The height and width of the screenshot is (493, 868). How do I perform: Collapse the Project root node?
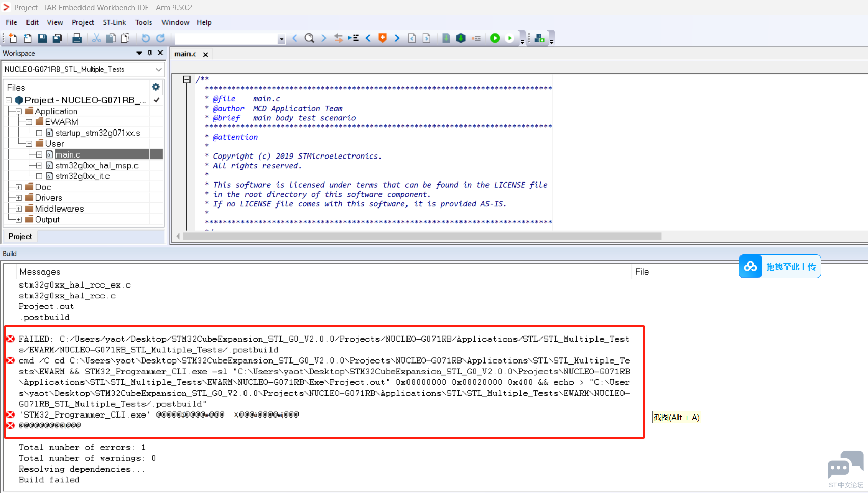[x=9, y=100]
